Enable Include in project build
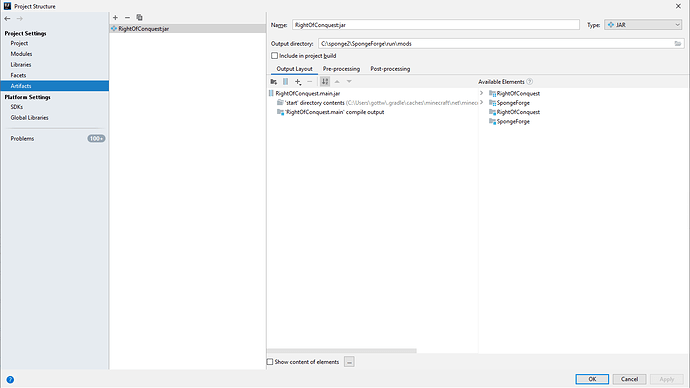The image size is (690, 388). point(275,56)
